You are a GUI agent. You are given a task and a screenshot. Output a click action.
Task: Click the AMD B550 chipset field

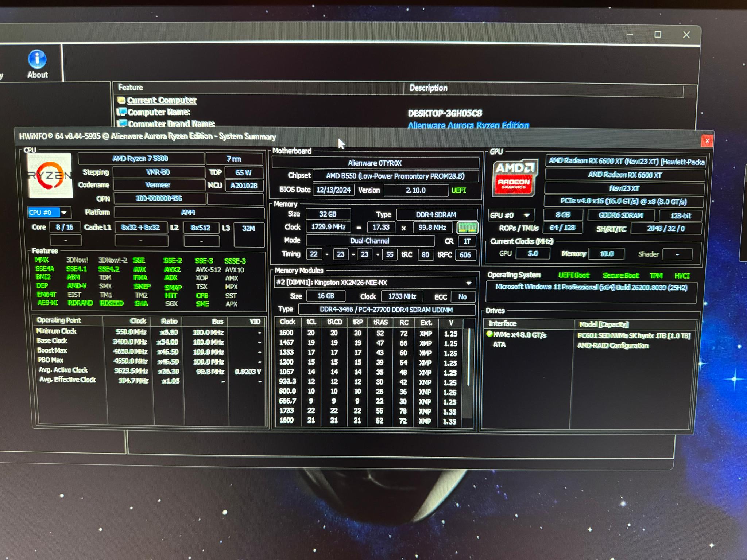(x=395, y=176)
